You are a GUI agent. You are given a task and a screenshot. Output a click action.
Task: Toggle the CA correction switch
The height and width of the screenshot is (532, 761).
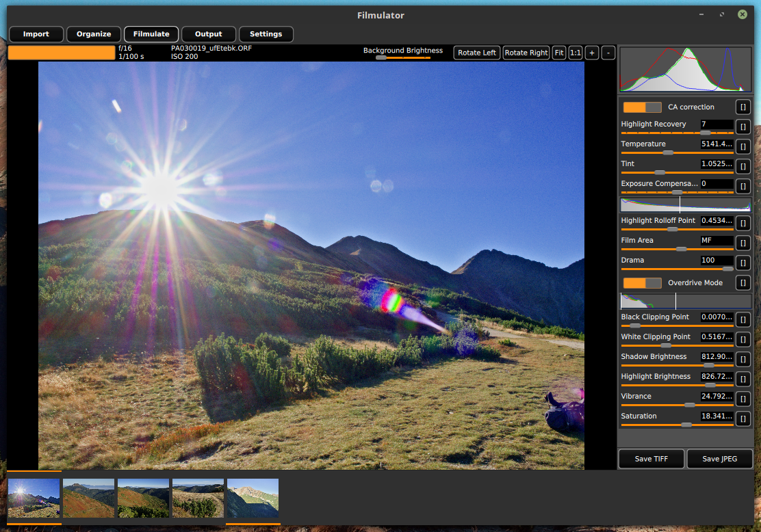(642, 107)
